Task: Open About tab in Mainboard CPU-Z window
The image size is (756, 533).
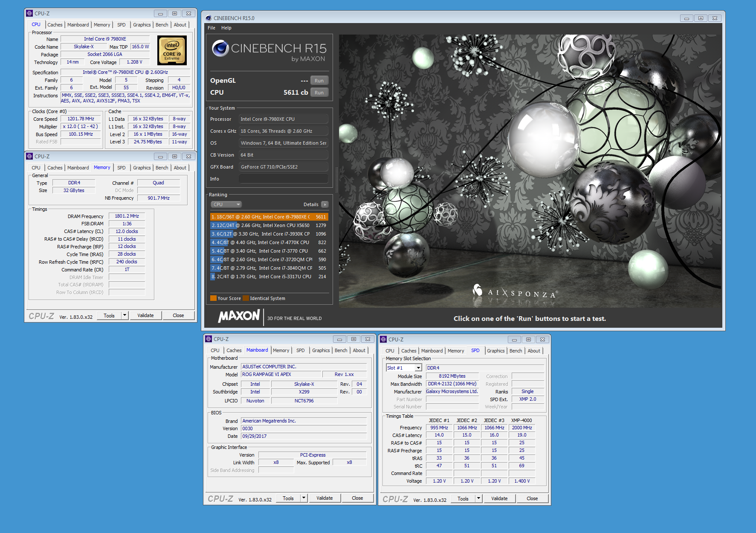Action: click(359, 350)
